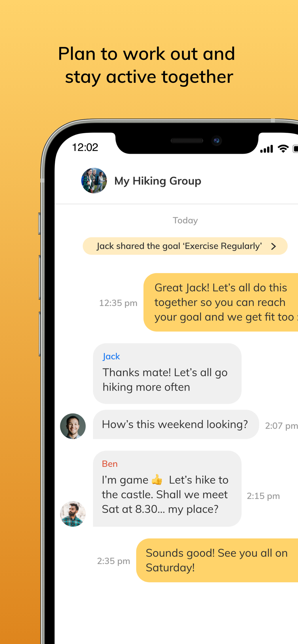Tap the cellular signal bars icon
Viewport: 298px width, 644px height.
click(267, 149)
